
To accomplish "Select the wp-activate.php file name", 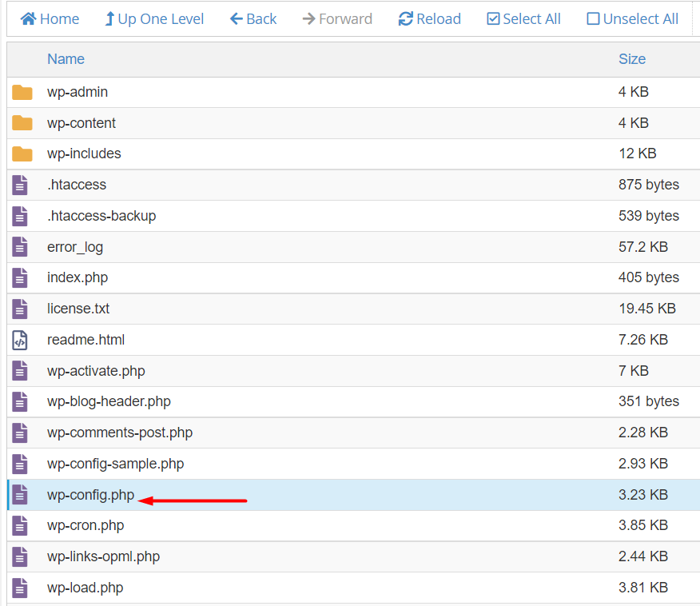I will (96, 371).
